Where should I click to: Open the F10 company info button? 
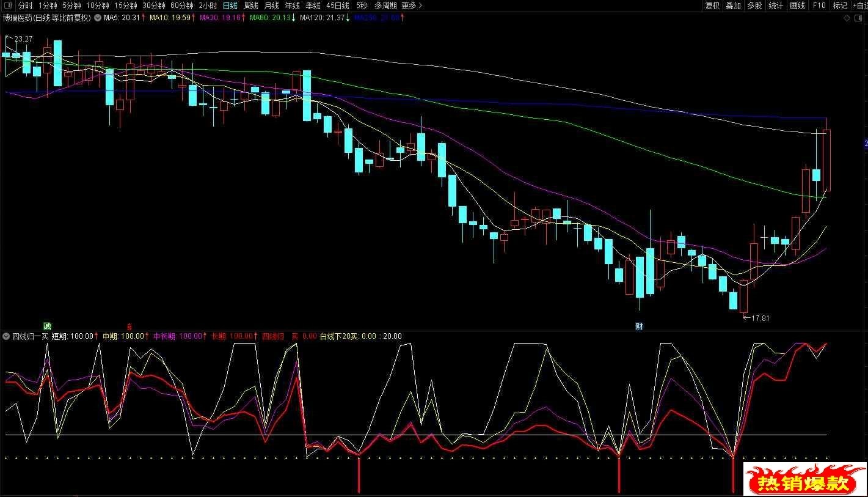[819, 6]
